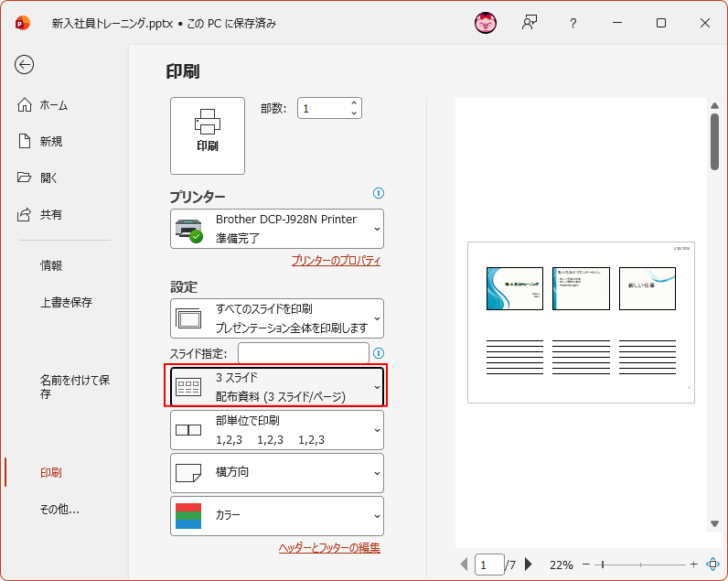Click the large Print button
Image resolution: width=728 pixels, height=581 pixels.
[x=207, y=135]
